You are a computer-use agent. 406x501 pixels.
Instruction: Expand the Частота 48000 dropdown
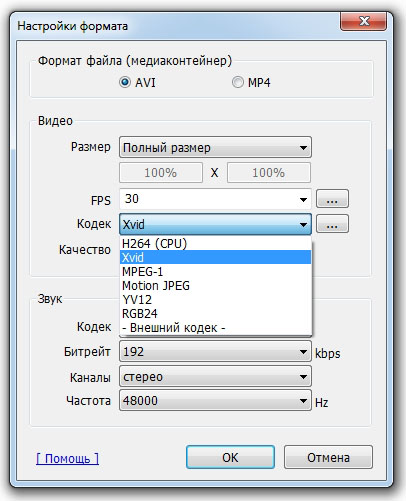pyautogui.click(x=215, y=400)
